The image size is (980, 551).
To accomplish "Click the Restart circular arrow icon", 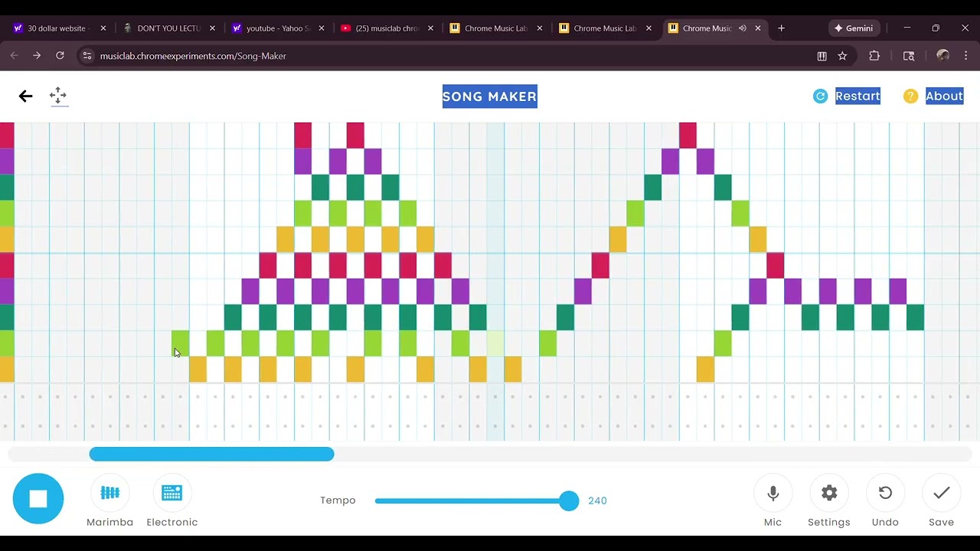I will [x=820, y=96].
